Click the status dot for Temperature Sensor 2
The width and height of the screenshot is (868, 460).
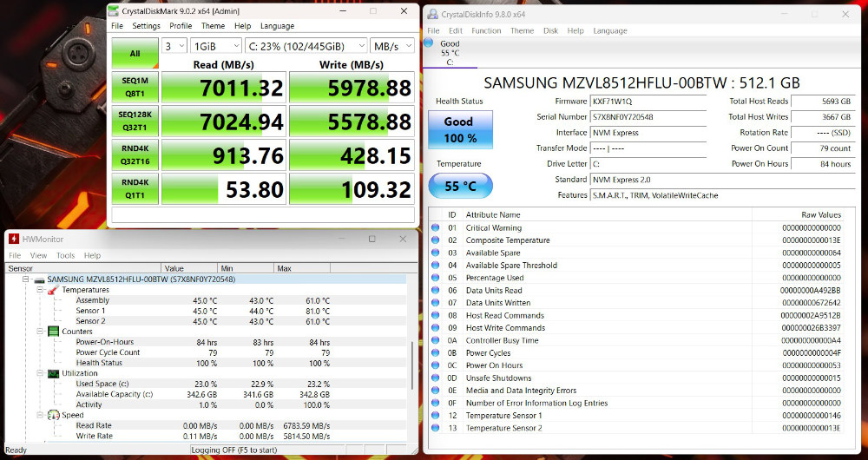click(436, 428)
